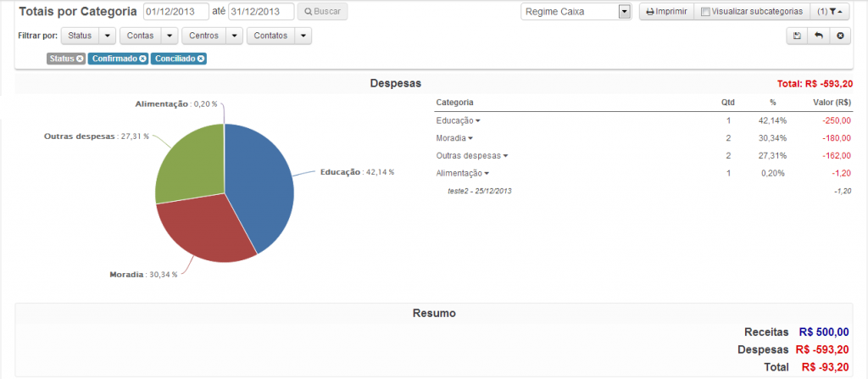Expand the Educação category row
This screenshot has width=868, height=379.
pyautogui.click(x=477, y=121)
